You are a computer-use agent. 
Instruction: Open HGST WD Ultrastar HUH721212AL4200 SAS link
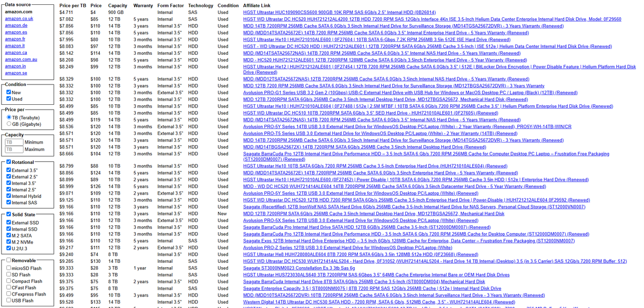[432, 19]
